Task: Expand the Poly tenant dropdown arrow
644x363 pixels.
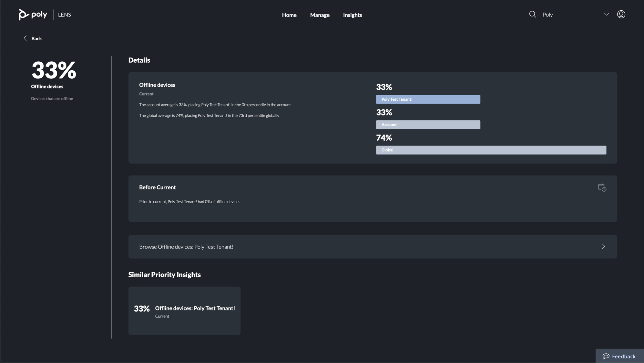Action: click(x=607, y=15)
